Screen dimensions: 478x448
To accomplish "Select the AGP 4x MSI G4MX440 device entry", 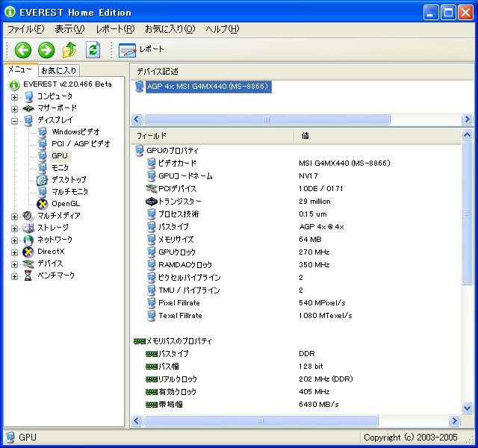I will [208, 87].
